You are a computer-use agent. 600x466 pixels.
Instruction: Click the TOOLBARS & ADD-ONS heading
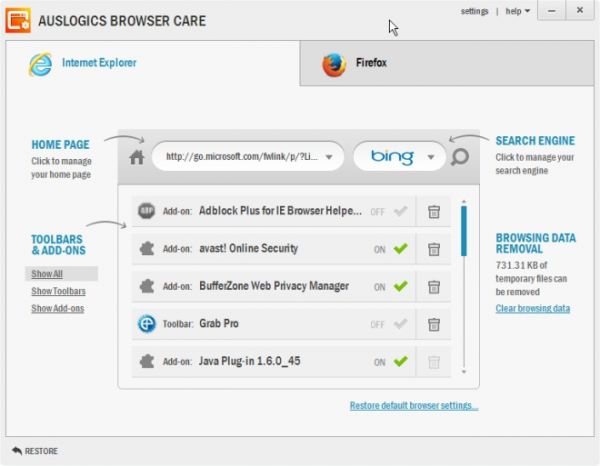pos(58,245)
